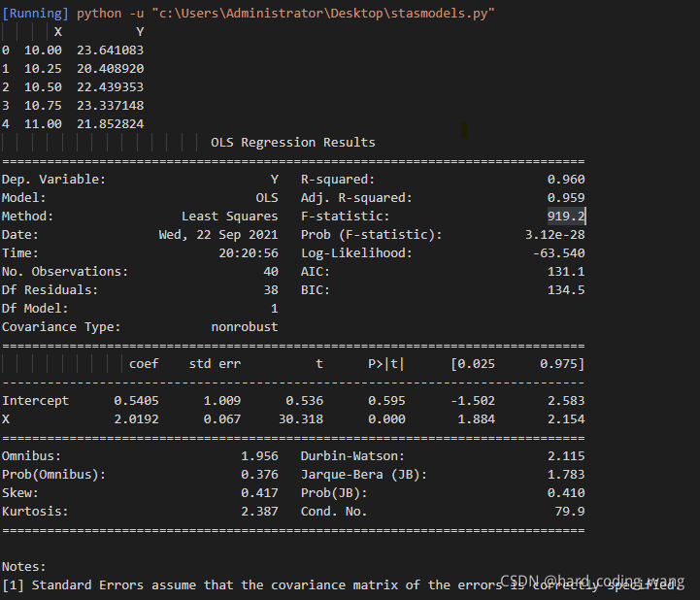Screen dimensions: 700x600
Task: Click the Jarque-Bera (JB) value 1.783
Action: [566, 474]
